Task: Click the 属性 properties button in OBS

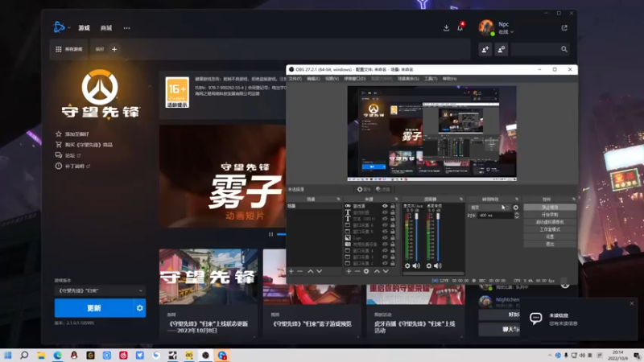Action: point(364,189)
